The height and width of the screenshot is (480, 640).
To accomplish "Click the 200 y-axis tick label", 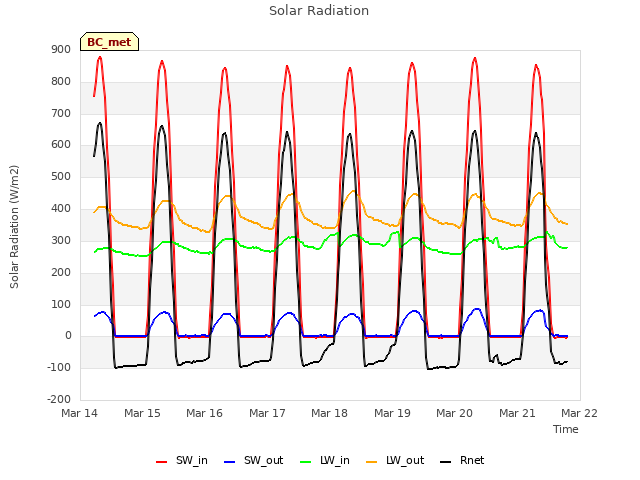I will pos(61,272).
